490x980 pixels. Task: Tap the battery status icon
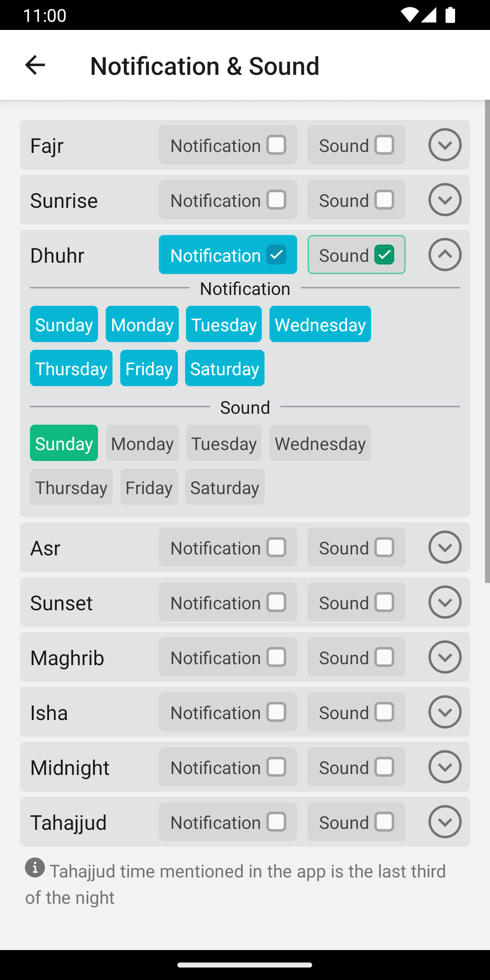450,15
